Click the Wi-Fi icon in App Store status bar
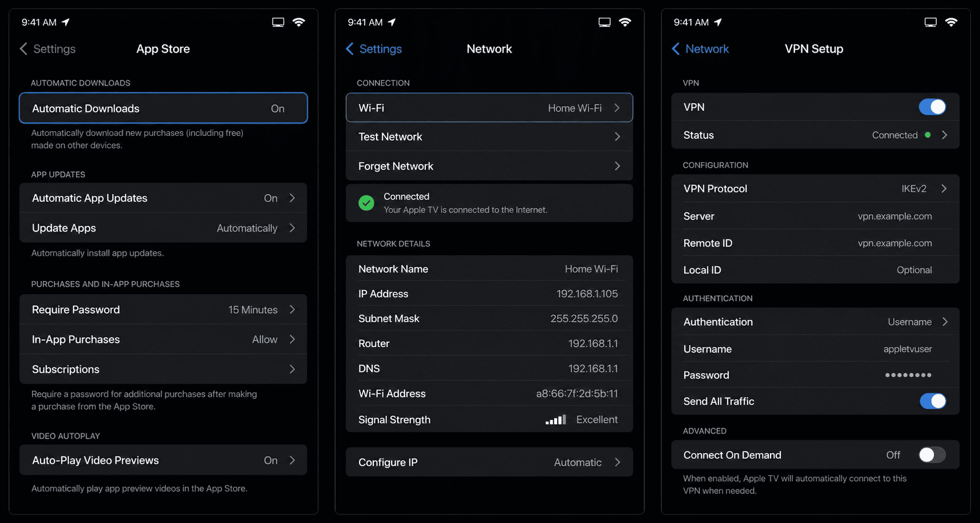The image size is (980, 523). click(x=299, y=22)
